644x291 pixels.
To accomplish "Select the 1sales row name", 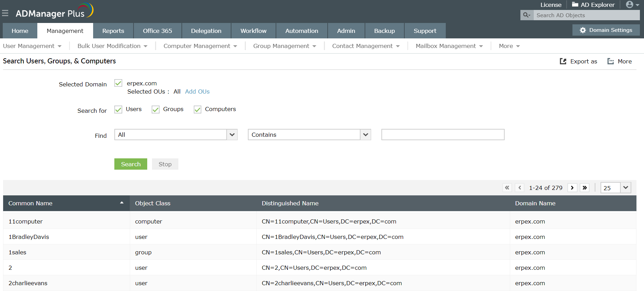I will click(17, 252).
